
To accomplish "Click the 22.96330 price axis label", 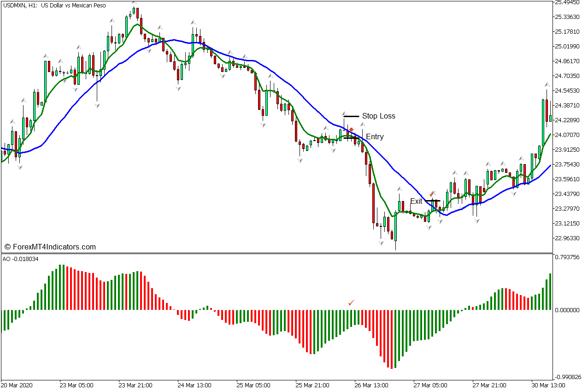I will click(x=567, y=238).
